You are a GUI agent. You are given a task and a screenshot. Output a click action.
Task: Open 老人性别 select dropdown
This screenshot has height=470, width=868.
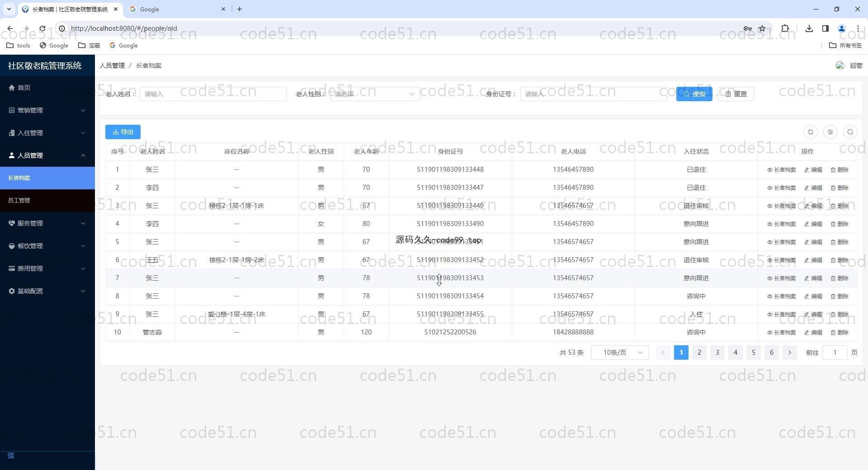375,94
